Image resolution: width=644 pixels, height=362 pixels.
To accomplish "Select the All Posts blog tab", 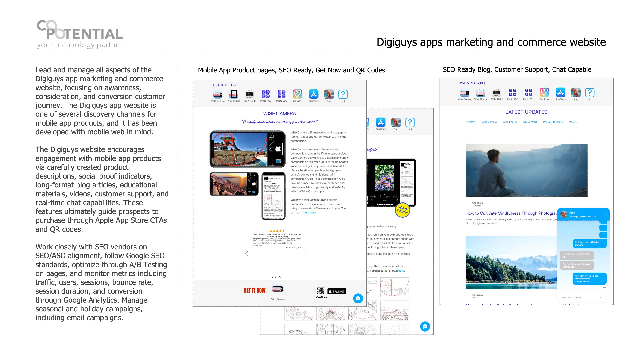I will [470, 122].
